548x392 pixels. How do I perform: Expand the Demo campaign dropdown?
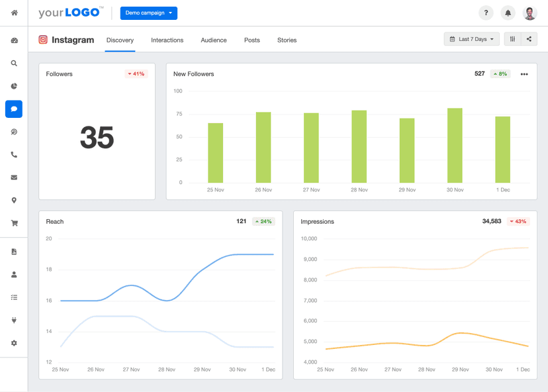(x=148, y=13)
